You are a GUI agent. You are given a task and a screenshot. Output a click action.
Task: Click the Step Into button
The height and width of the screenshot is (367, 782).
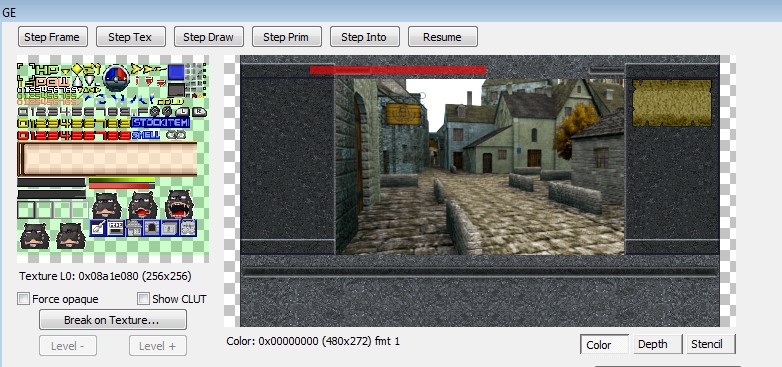364,37
